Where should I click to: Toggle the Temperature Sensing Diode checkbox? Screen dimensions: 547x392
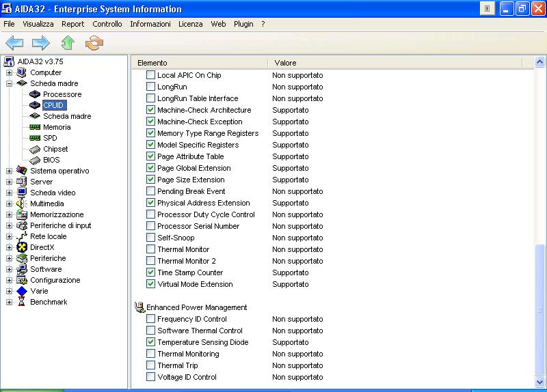150,342
